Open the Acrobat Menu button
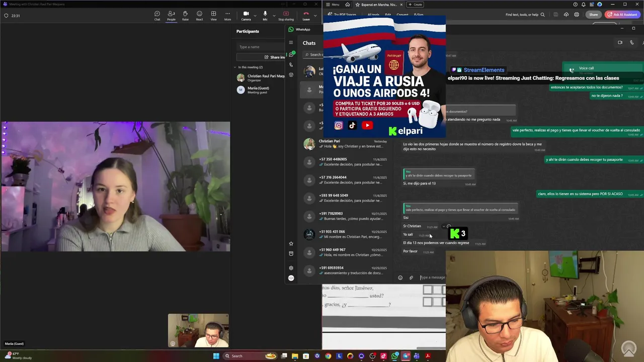The width and height of the screenshot is (644, 362). [333, 5]
